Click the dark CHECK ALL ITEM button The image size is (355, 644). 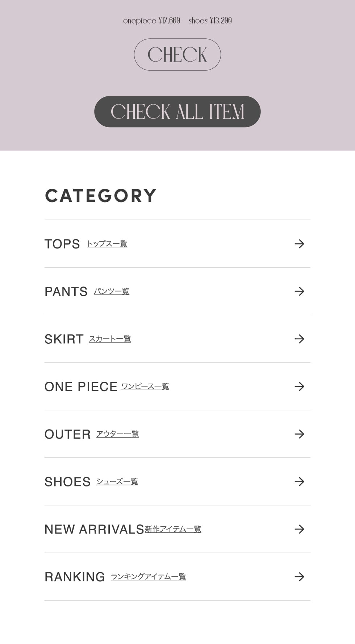coord(177,112)
